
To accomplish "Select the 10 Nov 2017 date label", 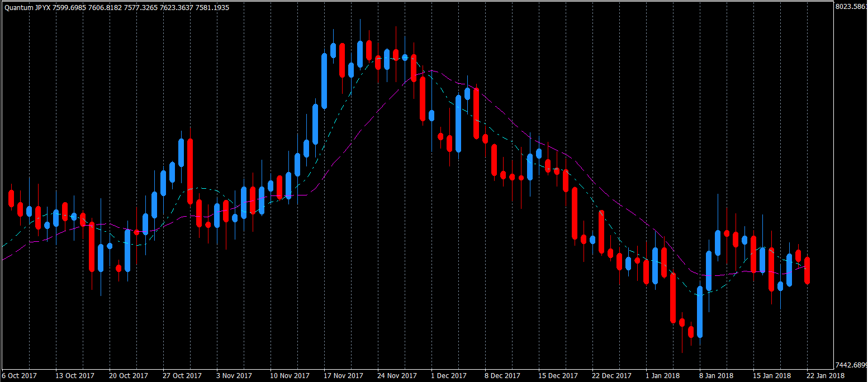I will pos(290,376).
